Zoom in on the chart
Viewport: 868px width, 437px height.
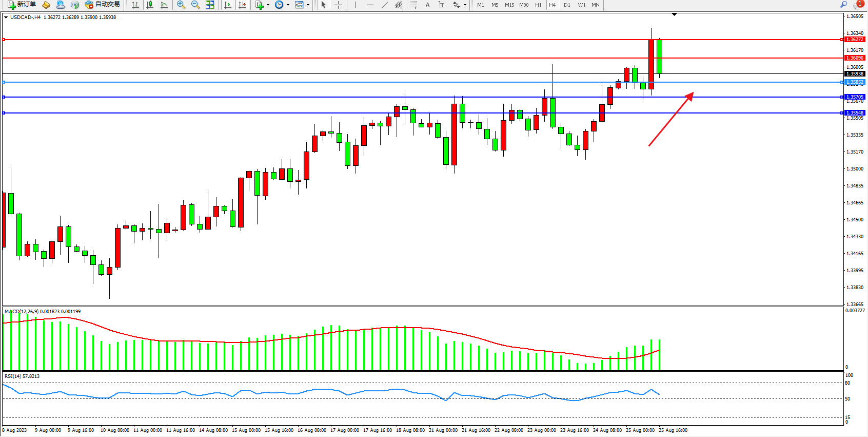pos(181,5)
